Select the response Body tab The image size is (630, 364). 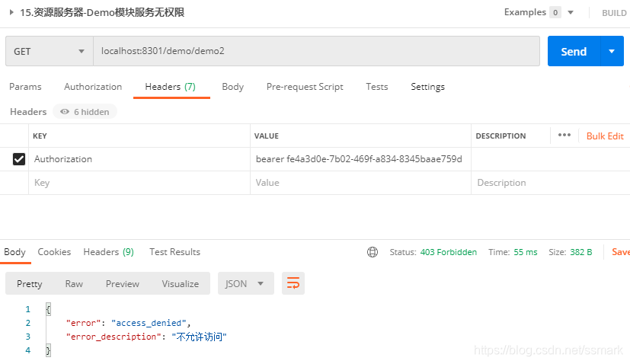coord(15,252)
